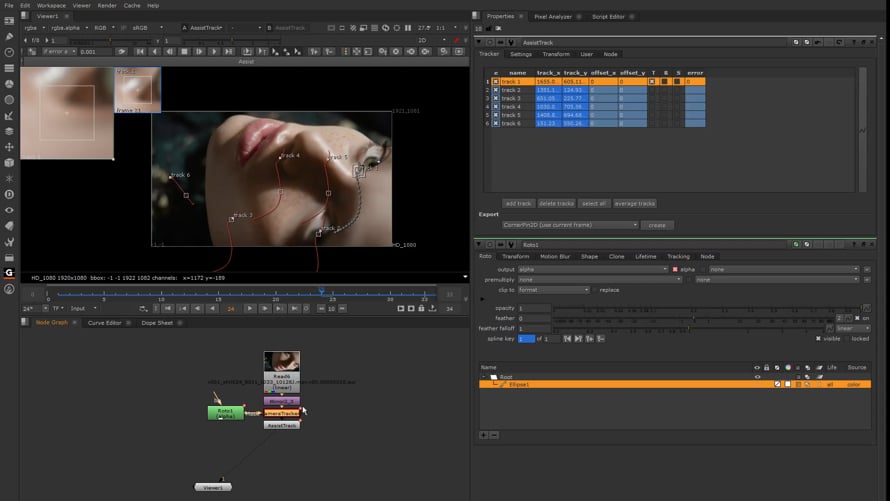Switch to the Curve Editor tab
This screenshot has height=501, width=890.
(104, 323)
